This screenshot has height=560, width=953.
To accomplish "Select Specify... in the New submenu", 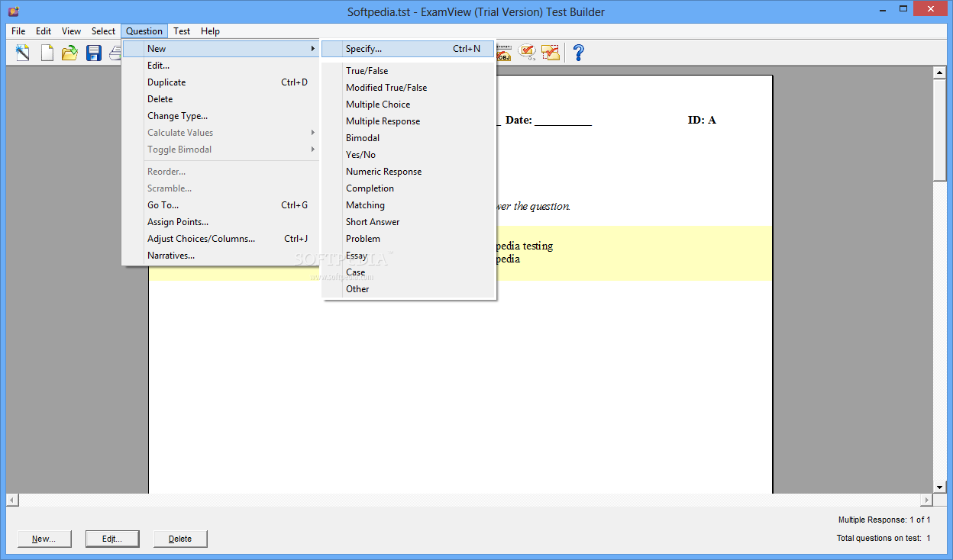I will point(409,49).
